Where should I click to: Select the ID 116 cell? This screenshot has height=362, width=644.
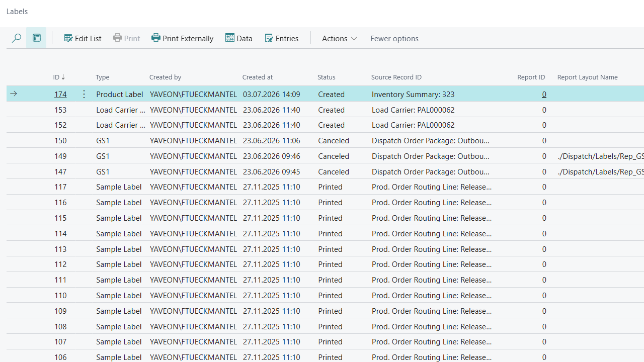pos(60,202)
